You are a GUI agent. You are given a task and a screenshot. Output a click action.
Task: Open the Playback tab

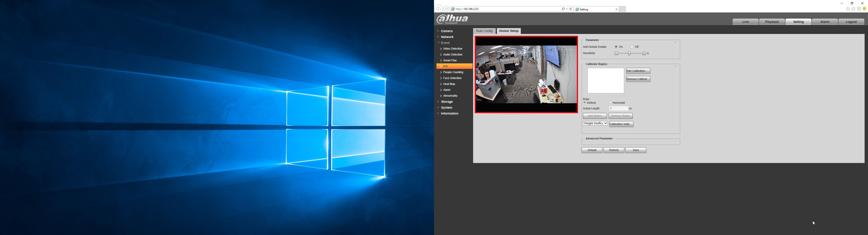772,22
